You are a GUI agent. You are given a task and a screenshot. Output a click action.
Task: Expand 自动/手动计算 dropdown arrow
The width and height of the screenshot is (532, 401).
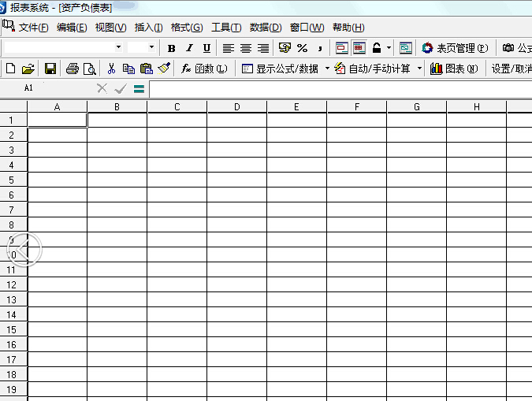(x=419, y=69)
